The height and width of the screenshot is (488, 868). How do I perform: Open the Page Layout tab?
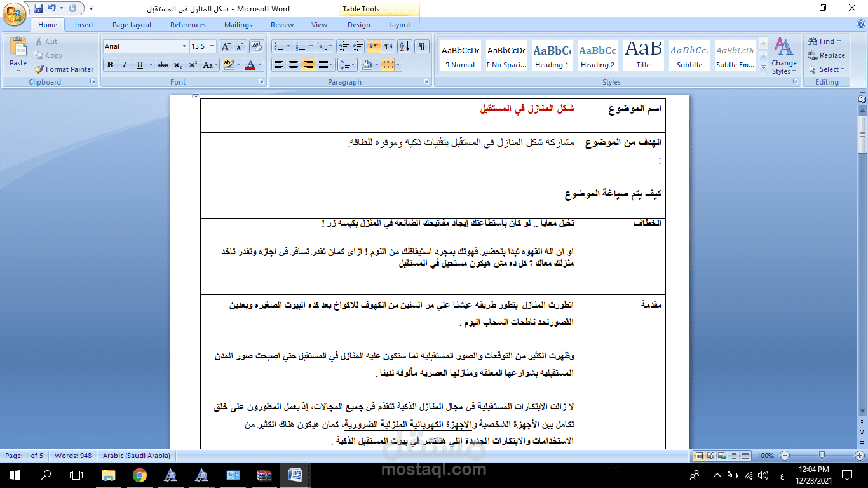click(132, 25)
